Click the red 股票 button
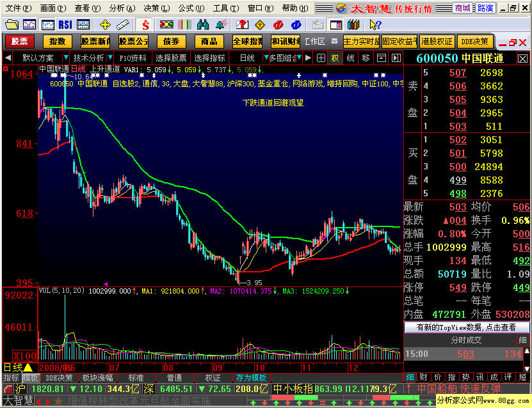The height and width of the screenshot is (408, 532). tap(19, 42)
